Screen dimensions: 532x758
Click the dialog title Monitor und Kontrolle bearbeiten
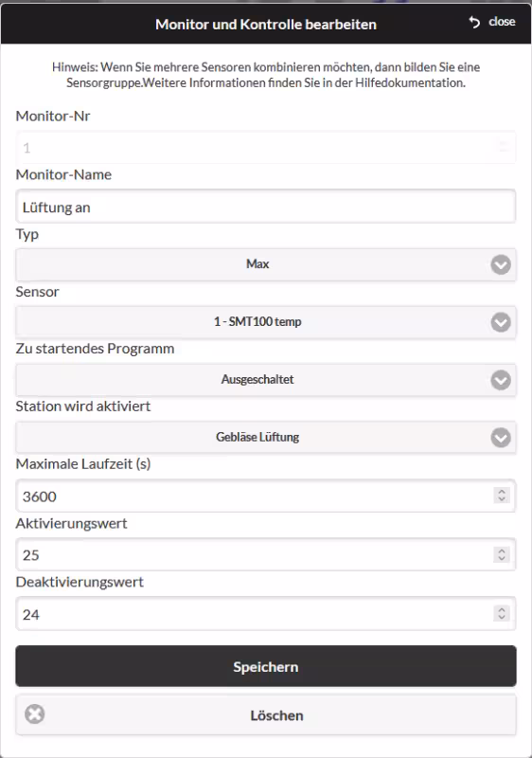click(266, 25)
